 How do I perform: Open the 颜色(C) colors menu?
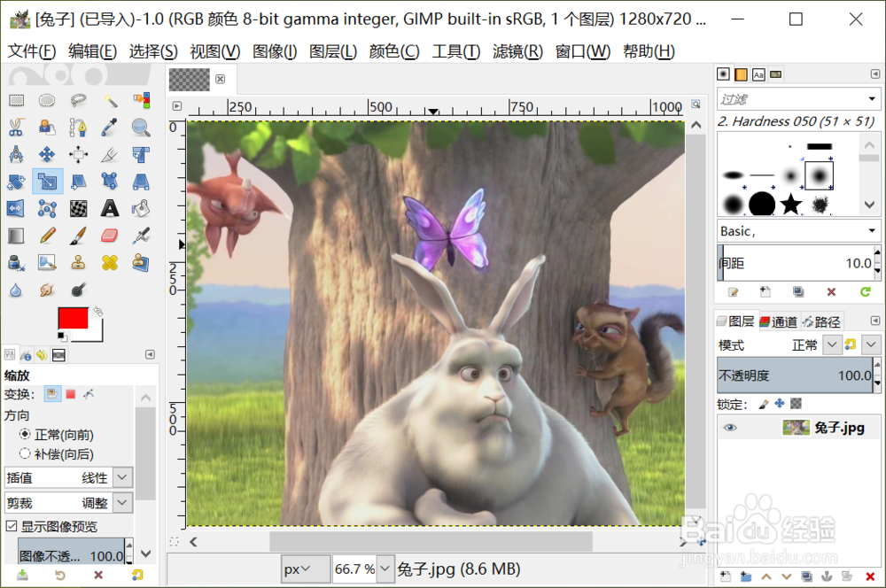tap(394, 51)
